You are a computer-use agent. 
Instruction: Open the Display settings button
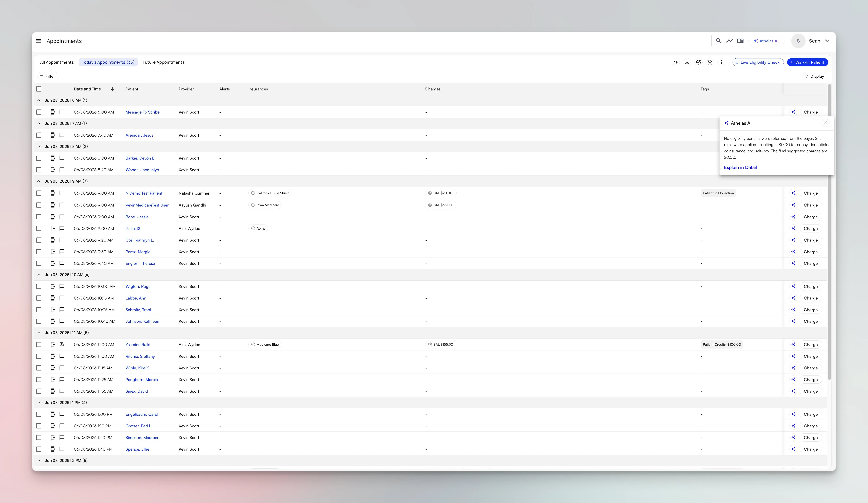click(815, 76)
